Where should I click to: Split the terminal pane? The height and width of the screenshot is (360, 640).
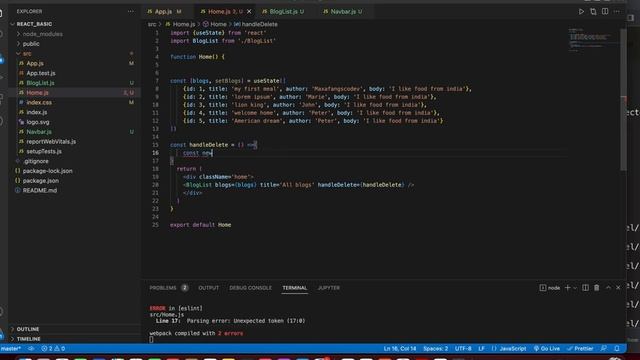coord(585,288)
